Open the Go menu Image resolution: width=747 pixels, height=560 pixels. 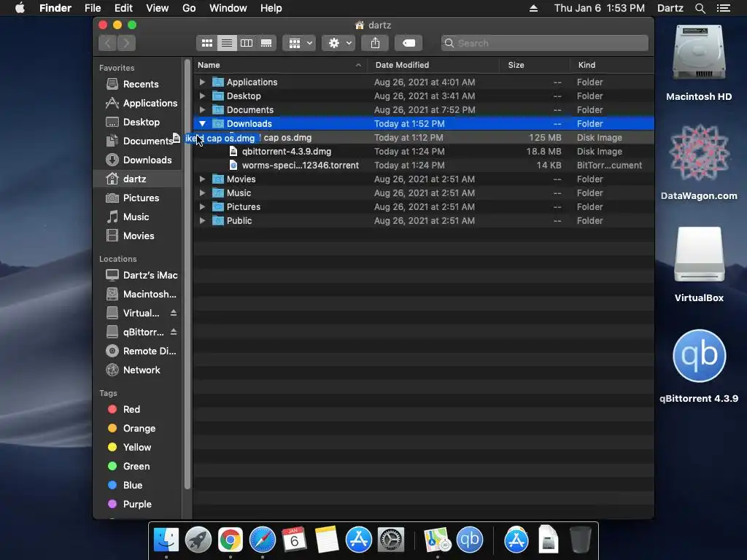189,8
